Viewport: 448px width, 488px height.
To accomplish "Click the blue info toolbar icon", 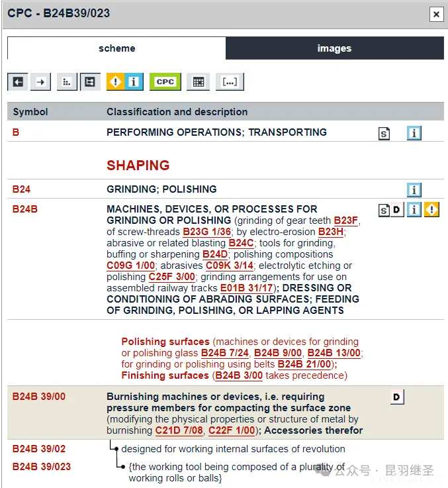I will pos(134,81).
